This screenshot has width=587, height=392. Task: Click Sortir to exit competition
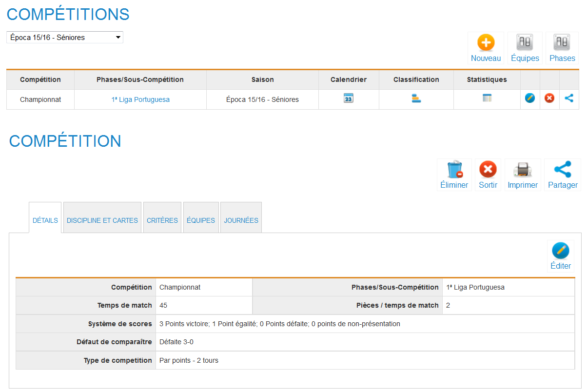pyautogui.click(x=488, y=170)
